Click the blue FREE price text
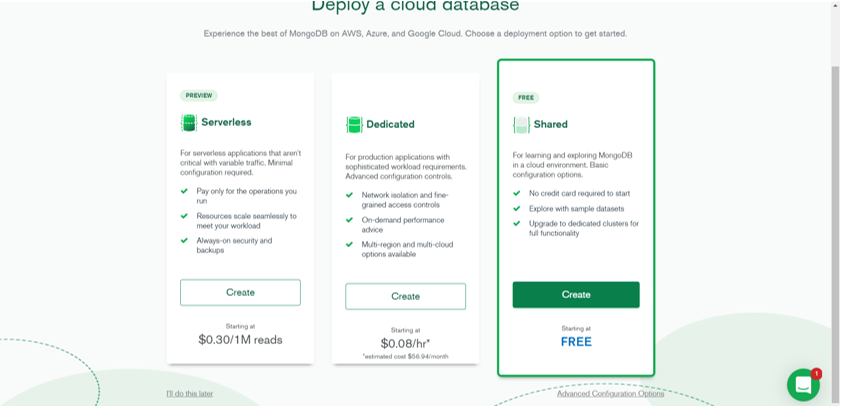This screenshot has height=406, width=841. coord(576,342)
